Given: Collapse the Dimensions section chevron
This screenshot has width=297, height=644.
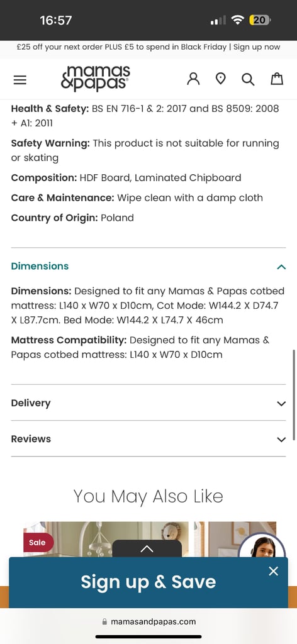Looking at the screenshot, I should (x=281, y=267).
